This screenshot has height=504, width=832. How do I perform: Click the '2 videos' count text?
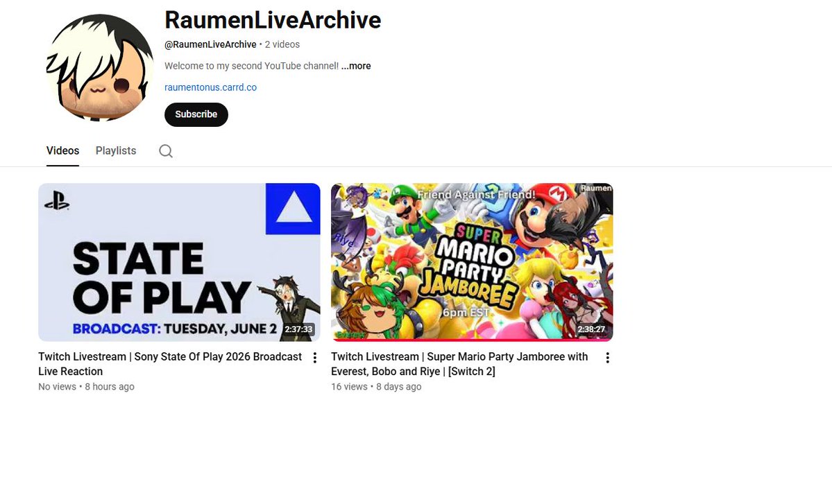(x=282, y=44)
